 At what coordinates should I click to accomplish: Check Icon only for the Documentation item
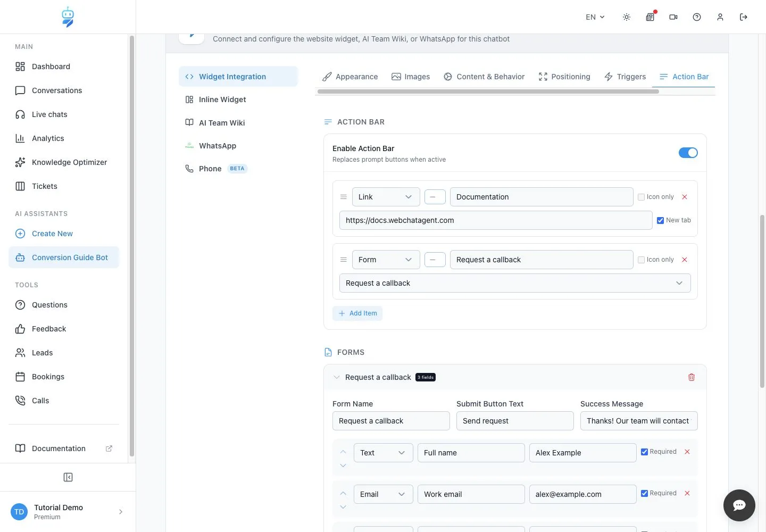pyautogui.click(x=642, y=197)
